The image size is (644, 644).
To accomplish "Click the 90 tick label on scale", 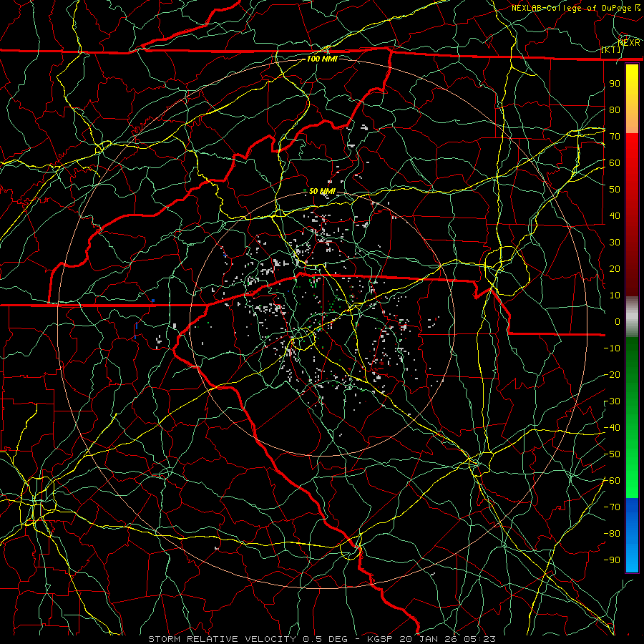I will pos(615,84).
